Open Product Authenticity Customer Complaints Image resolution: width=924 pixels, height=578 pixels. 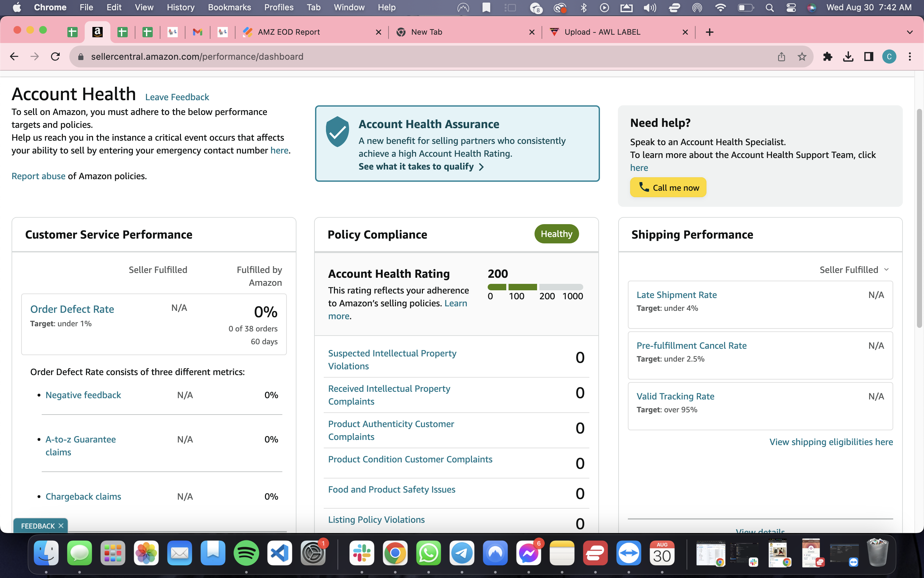pos(391,430)
